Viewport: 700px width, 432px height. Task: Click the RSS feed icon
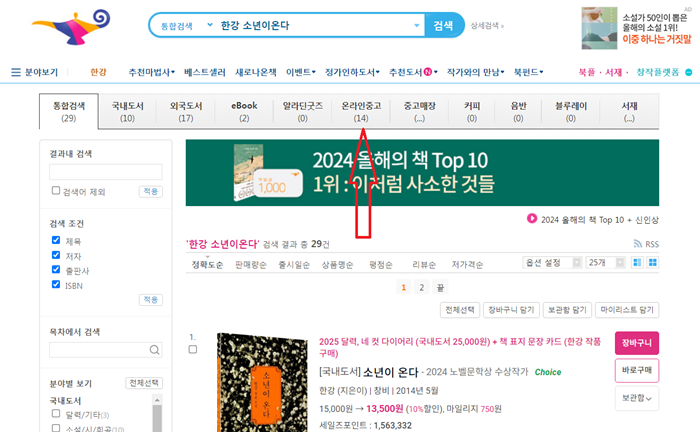(638, 244)
